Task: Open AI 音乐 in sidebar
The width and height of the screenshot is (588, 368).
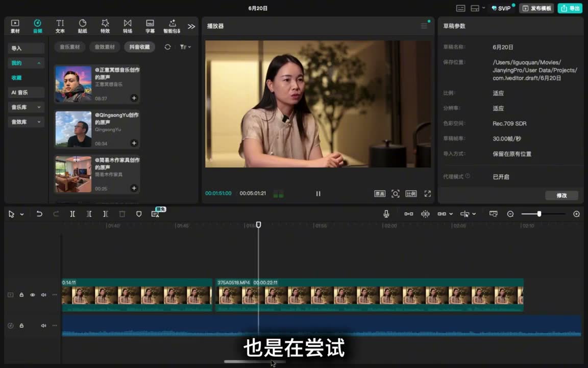Action: click(26, 93)
